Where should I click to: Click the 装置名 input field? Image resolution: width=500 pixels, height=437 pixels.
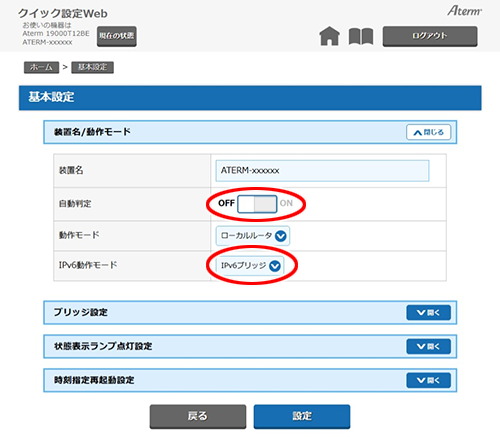click(322, 171)
